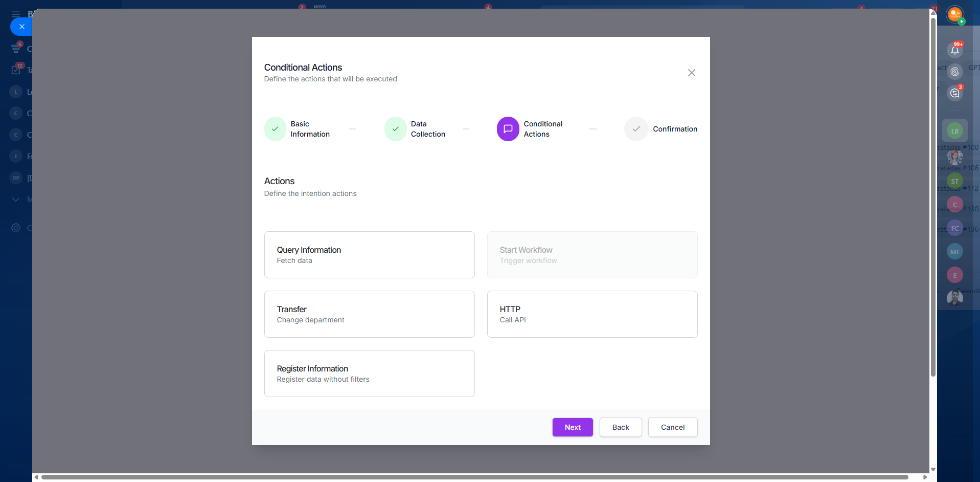980x482 pixels.
Task: Choose the HTTP Call API action
Action: 592,314
